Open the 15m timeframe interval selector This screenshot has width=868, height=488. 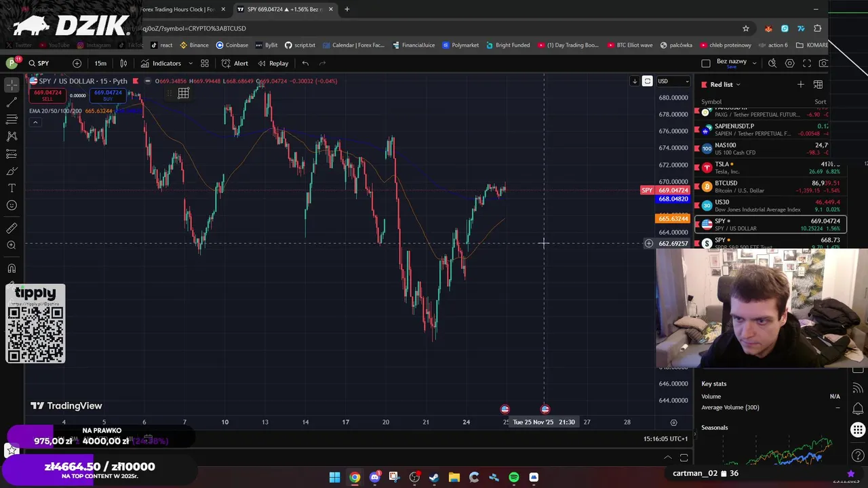100,63
